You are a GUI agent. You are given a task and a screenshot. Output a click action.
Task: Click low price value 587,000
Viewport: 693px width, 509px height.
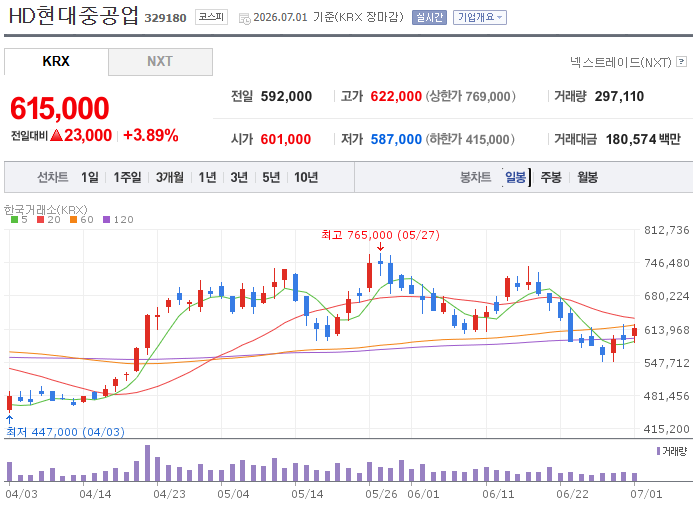396,139
